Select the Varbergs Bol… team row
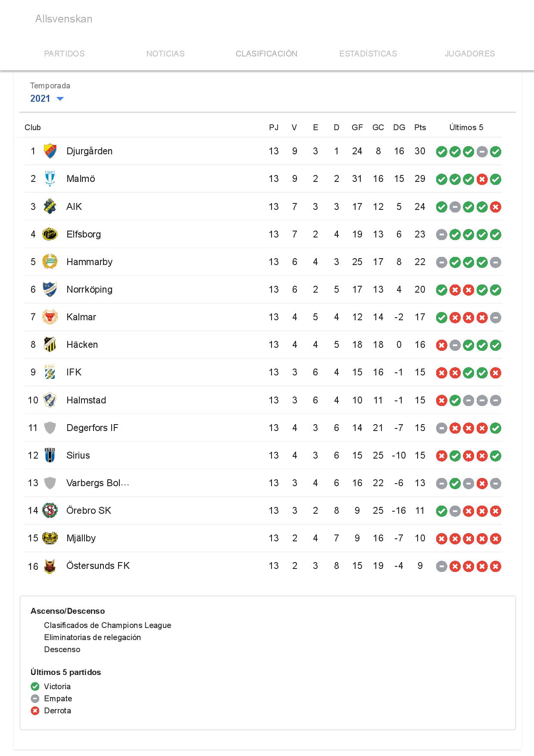The image size is (534, 756). [x=263, y=483]
